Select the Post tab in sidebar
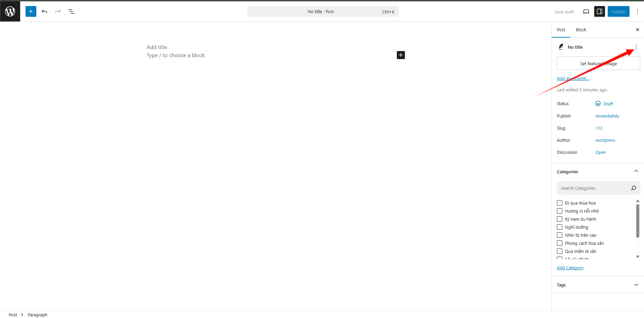This screenshot has height=318, width=644. 561,30
